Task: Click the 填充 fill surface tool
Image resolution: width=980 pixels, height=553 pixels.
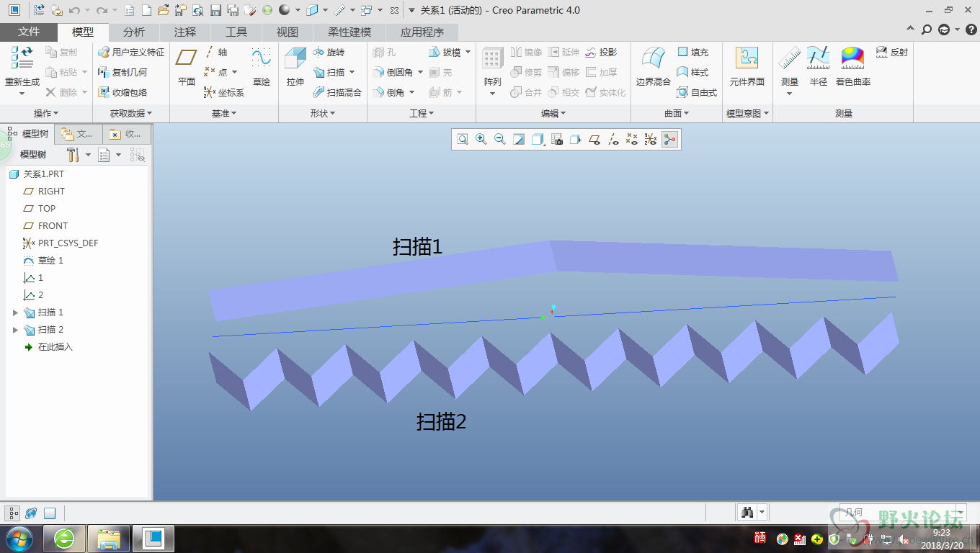Action: click(x=693, y=53)
